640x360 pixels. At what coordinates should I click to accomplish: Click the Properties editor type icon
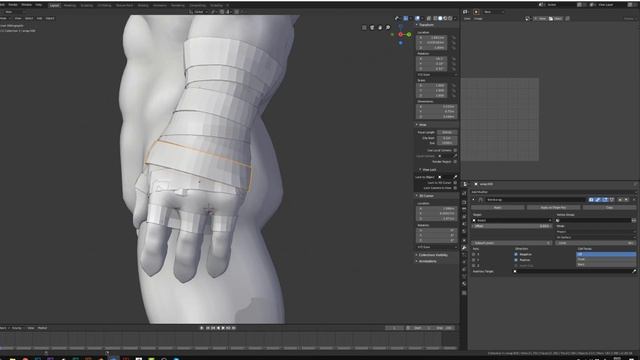(465, 184)
